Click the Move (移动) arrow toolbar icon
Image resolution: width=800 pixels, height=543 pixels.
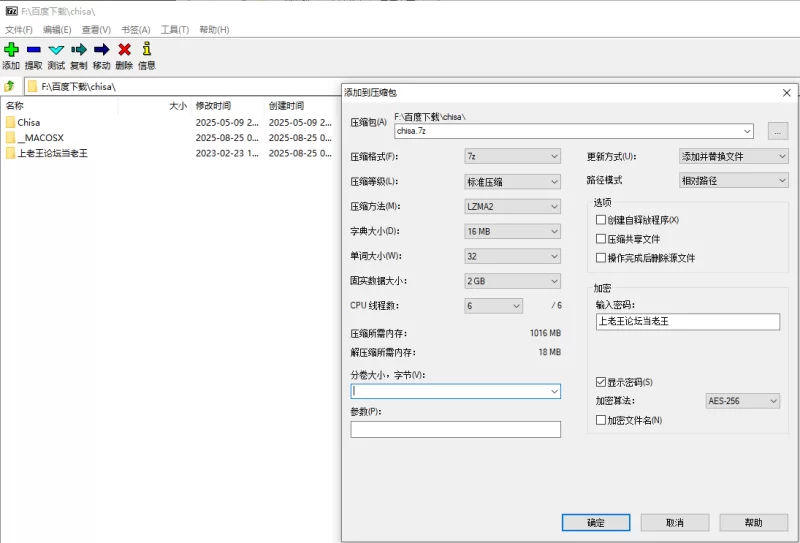click(x=102, y=50)
